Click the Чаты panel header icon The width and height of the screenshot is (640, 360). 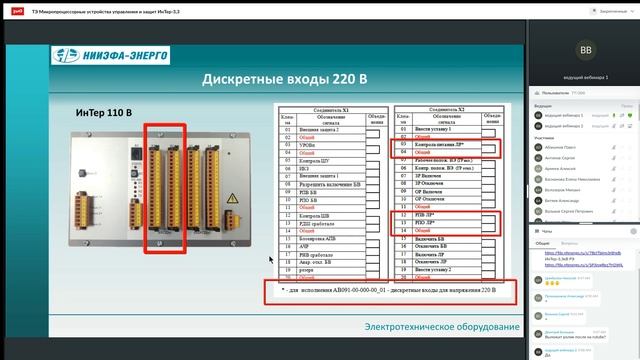(537, 231)
